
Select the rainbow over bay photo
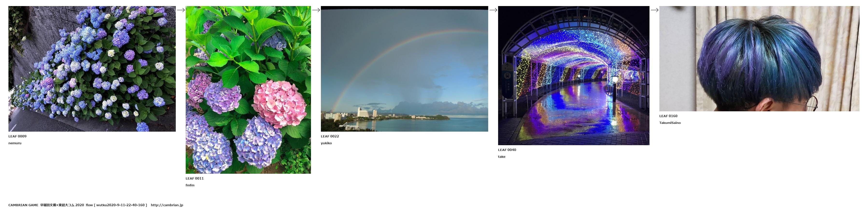404,69
